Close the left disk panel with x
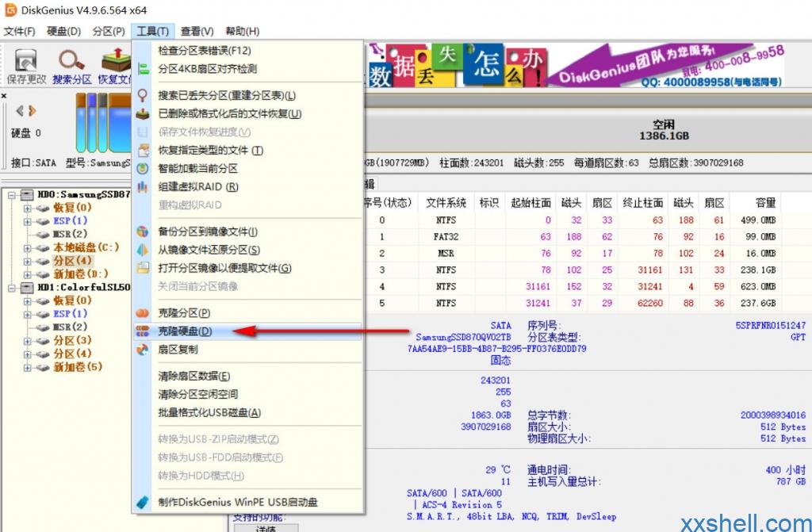This screenshot has width=812, height=532. tap(4, 96)
